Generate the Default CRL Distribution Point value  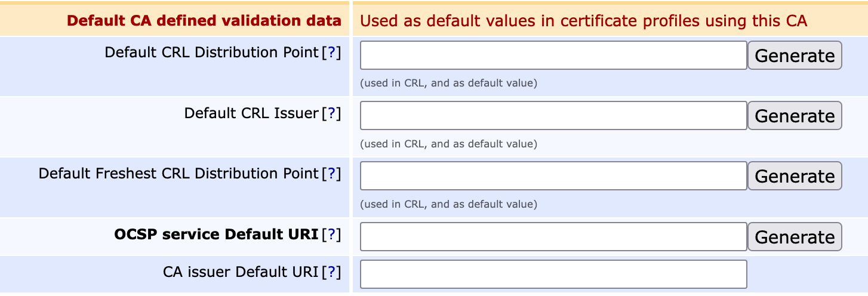(x=795, y=55)
